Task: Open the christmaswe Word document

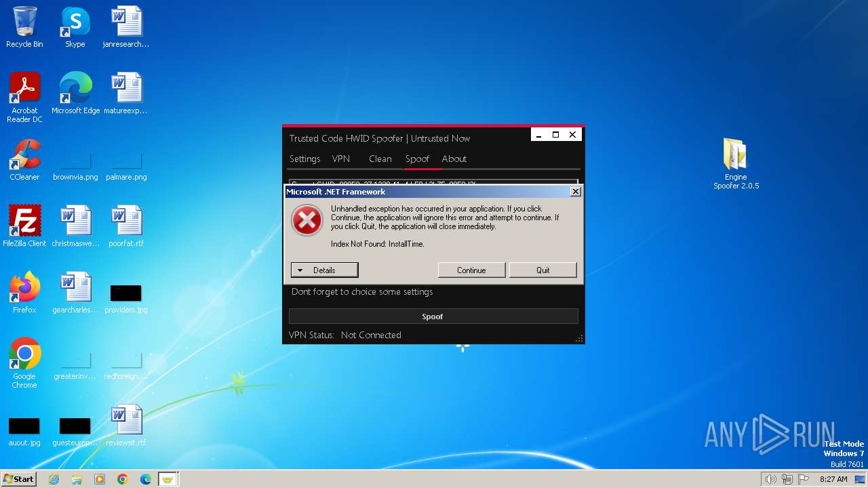Action: tap(75, 226)
